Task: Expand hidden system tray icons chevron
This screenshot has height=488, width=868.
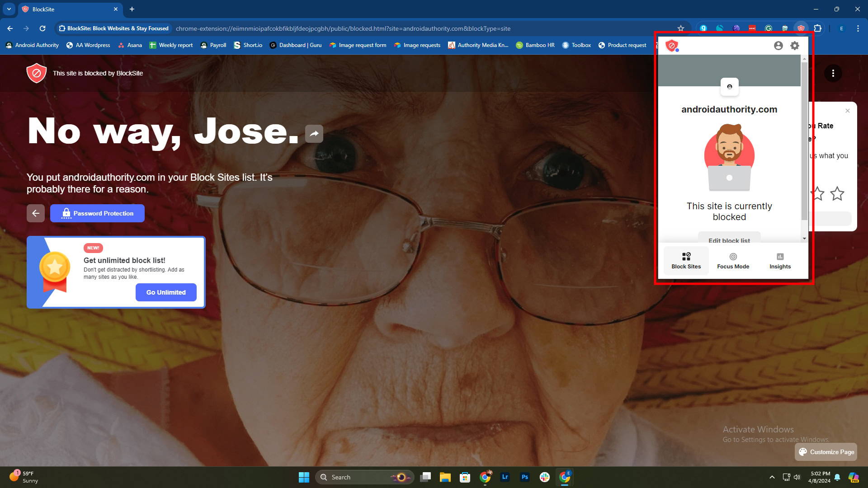Action: [x=772, y=477]
